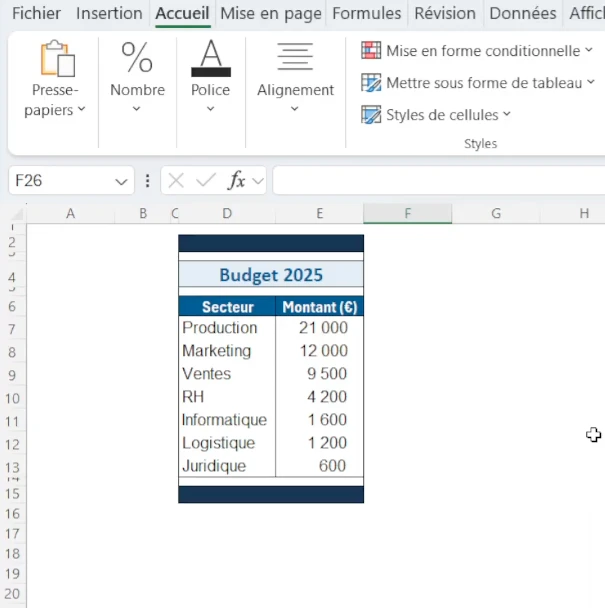This screenshot has height=608, width=605.
Task: Expand the chevron under Police
Action: pyautogui.click(x=210, y=109)
